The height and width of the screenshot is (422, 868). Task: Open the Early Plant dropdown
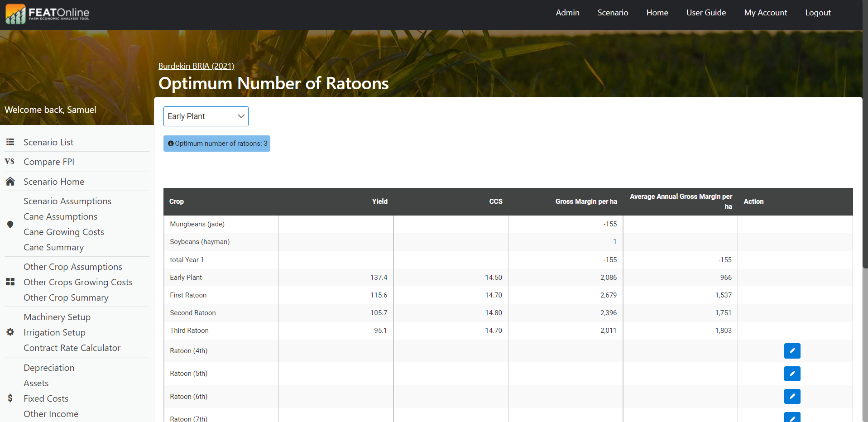(206, 116)
